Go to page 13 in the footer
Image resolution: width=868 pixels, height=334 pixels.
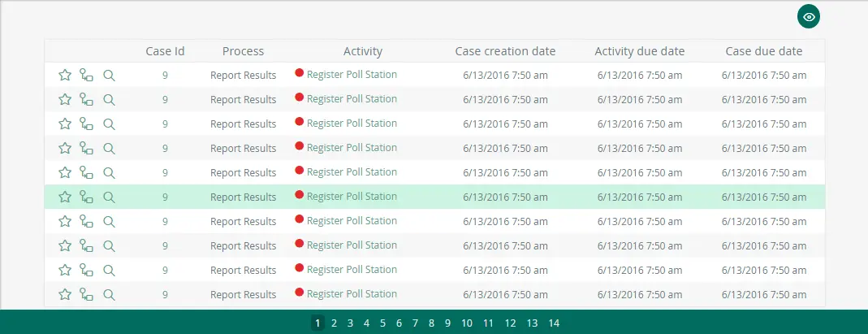click(532, 323)
